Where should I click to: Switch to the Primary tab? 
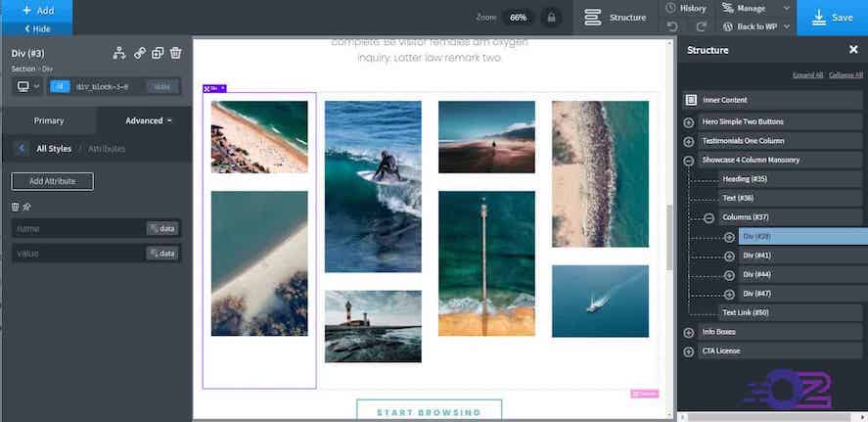pos(49,120)
